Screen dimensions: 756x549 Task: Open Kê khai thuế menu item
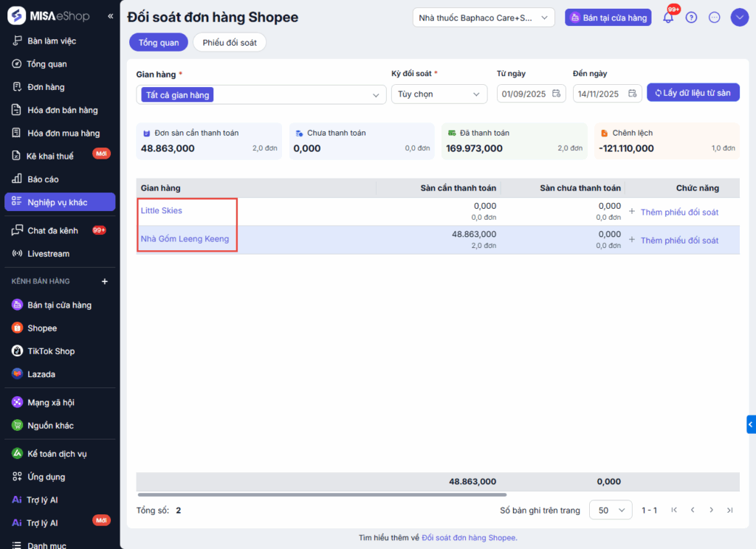[60, 156]
